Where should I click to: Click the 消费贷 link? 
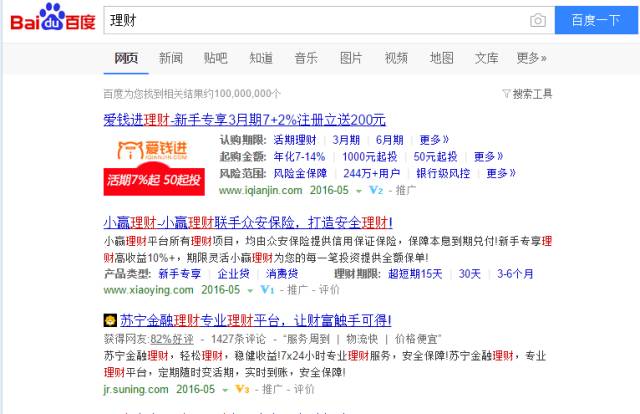(x=282, y=274)
